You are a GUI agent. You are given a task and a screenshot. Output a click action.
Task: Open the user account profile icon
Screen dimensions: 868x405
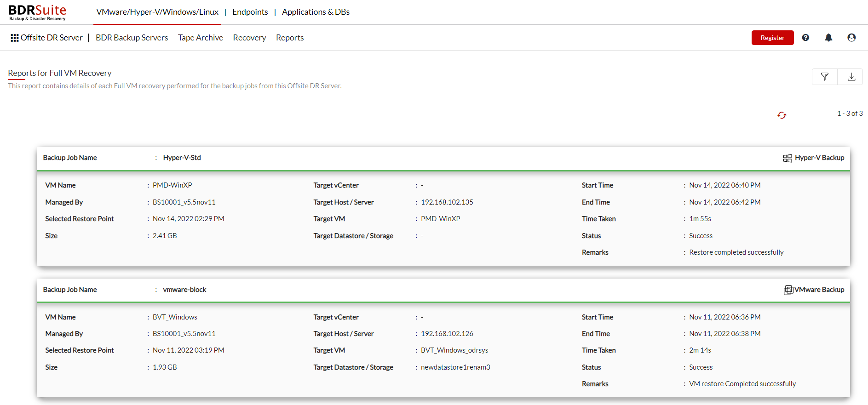(x=851, y=38)
